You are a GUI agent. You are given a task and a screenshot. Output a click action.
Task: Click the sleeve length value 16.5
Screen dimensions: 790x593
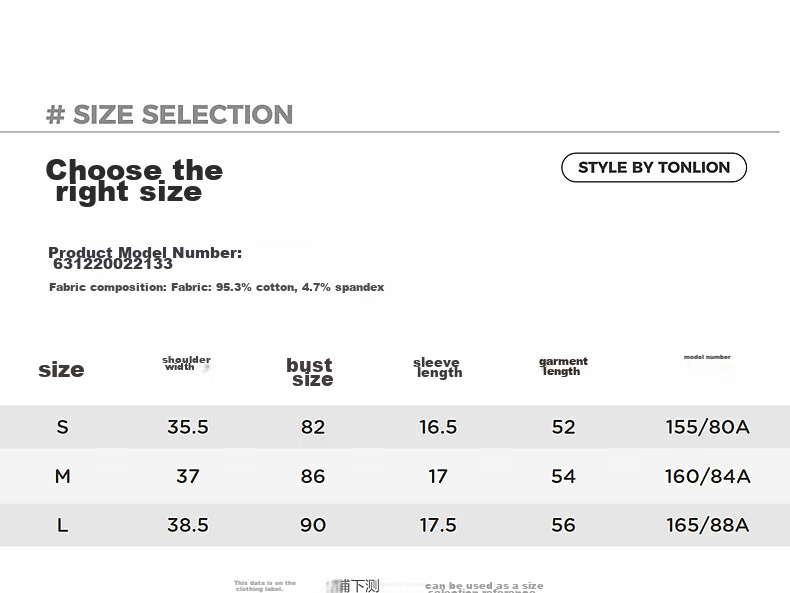438,427
